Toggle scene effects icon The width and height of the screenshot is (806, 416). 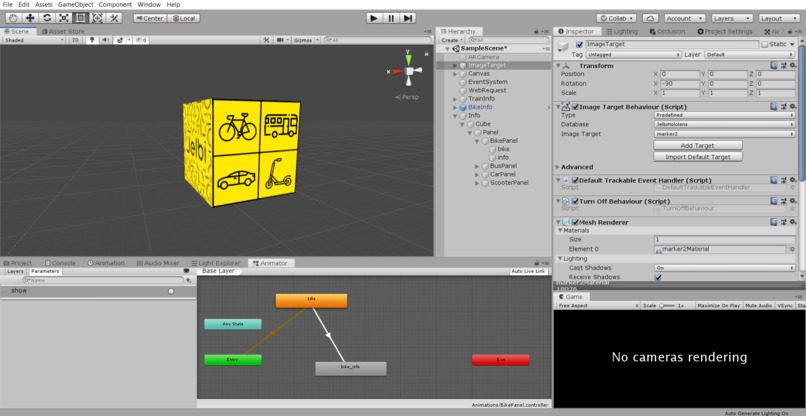(120, 40)
